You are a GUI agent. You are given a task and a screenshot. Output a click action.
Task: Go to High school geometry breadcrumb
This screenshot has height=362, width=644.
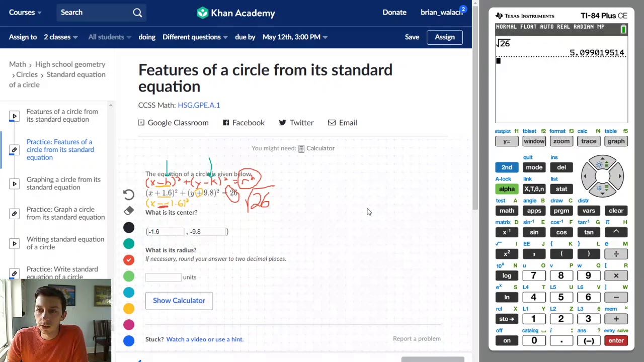(x=70, y=64)
